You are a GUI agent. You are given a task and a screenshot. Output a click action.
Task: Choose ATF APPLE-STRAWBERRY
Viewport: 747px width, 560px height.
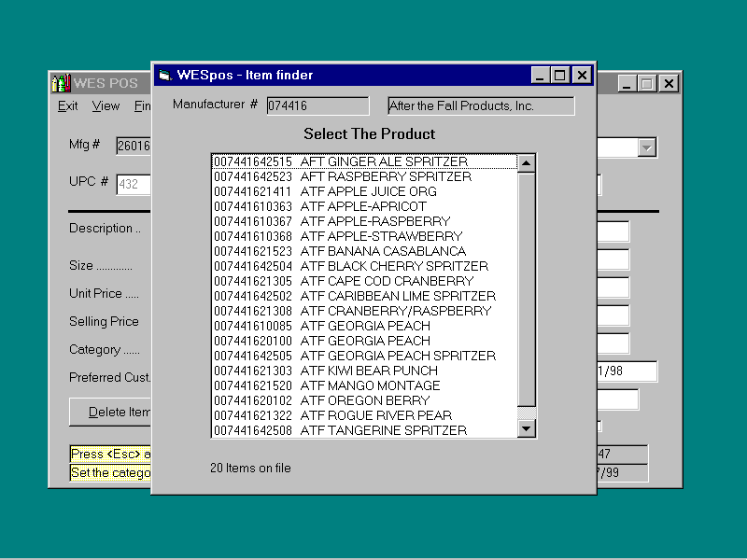[x=364, y=236]
